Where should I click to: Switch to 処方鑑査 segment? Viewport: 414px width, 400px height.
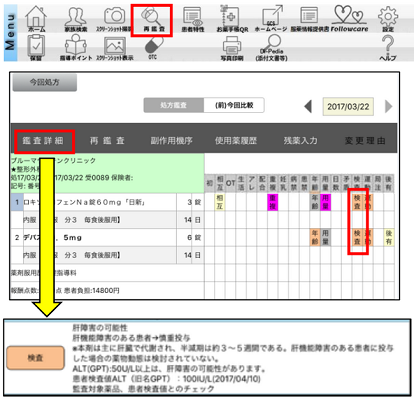174,105
